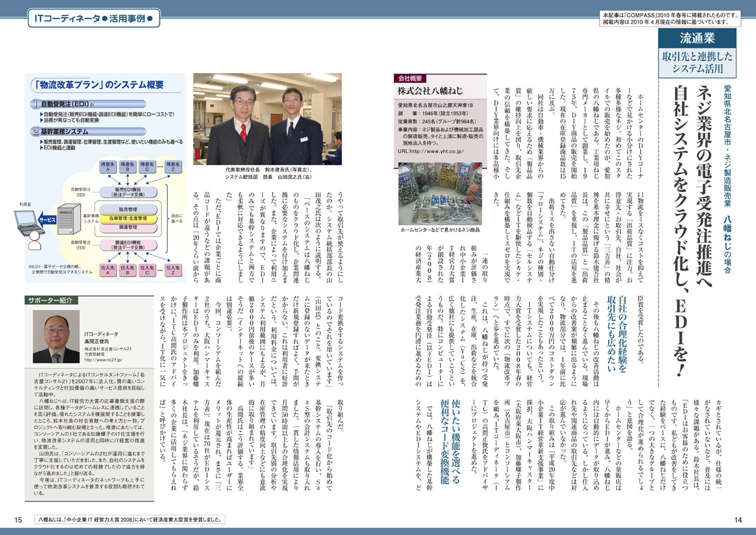
Task: Click the portrait of 高岡正俊氏
Action: tap(56, 337)
